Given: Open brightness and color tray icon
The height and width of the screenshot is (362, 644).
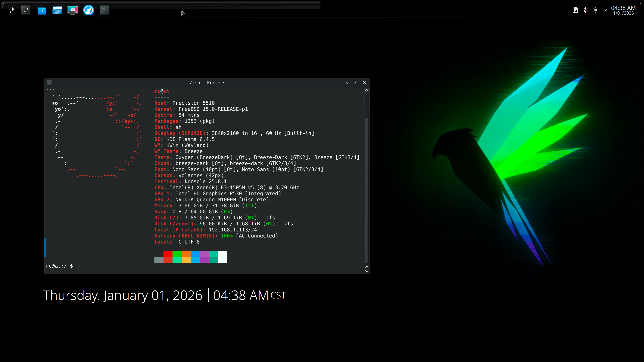Looking at the screenshot, I should tap(595, 10).
